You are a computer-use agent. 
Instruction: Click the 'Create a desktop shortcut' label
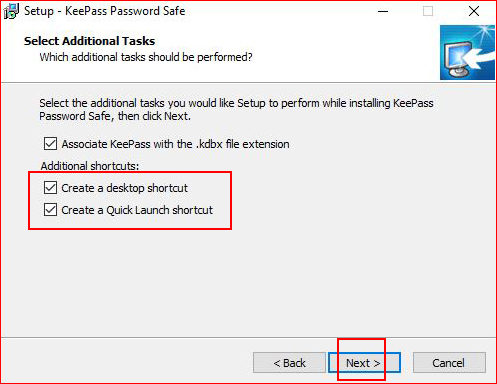pyautogui.click(x=124, y=188)
